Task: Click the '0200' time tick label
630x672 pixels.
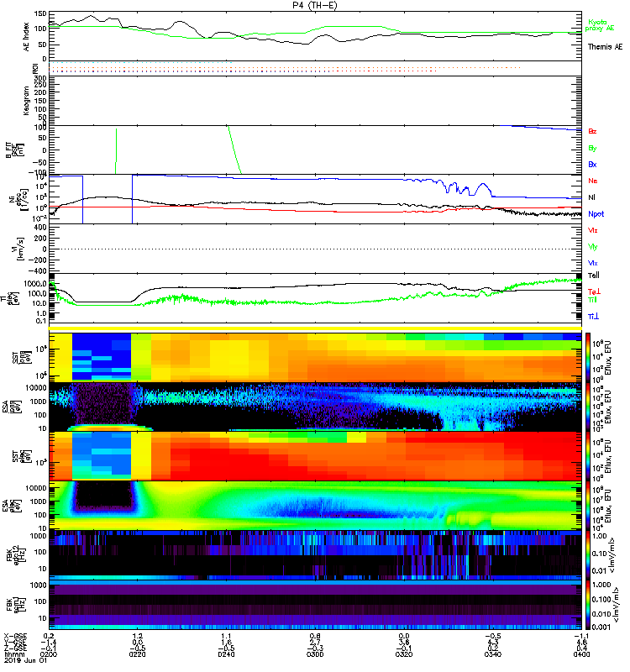Action: point(49,654)
